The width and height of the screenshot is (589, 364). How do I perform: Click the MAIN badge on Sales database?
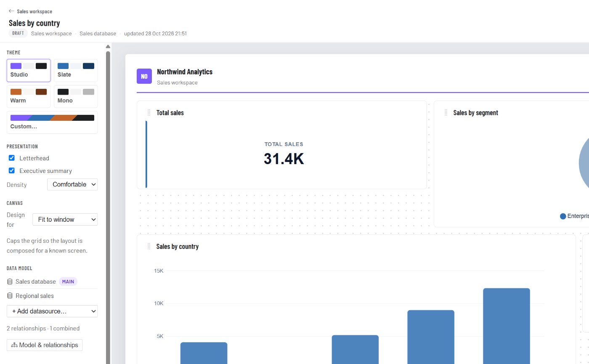point(68,282)
